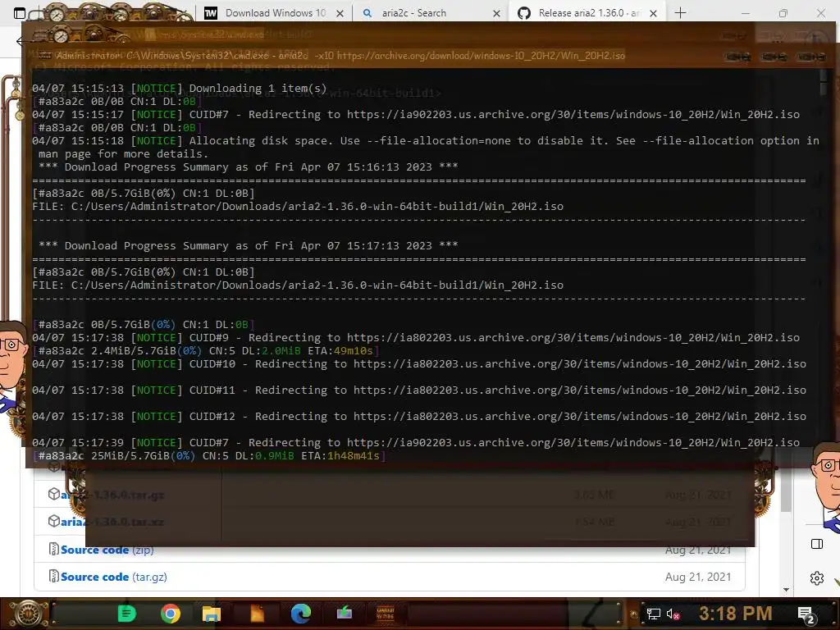The image size is (840, 630).
Task: Select Release aria2 1.36.0 tab
Action: [x=587, y=13]
